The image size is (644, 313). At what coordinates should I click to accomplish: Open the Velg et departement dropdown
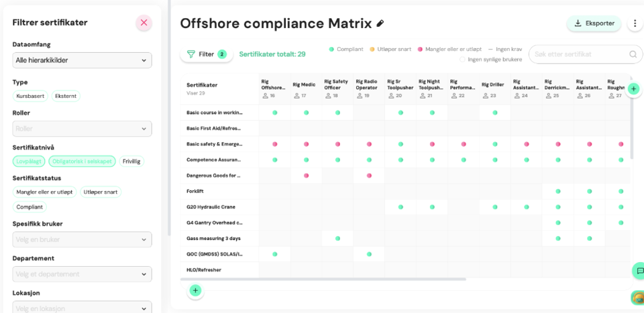82,274
